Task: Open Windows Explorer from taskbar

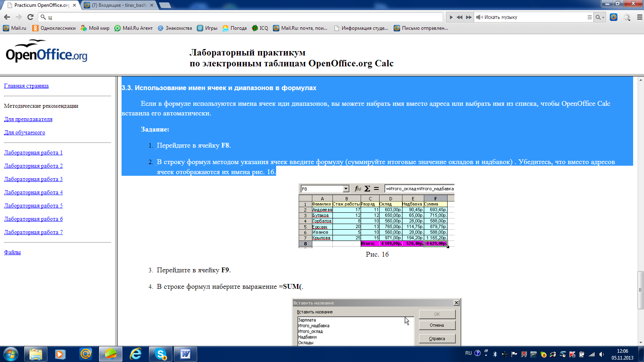Action: click(x=36, y=354)
